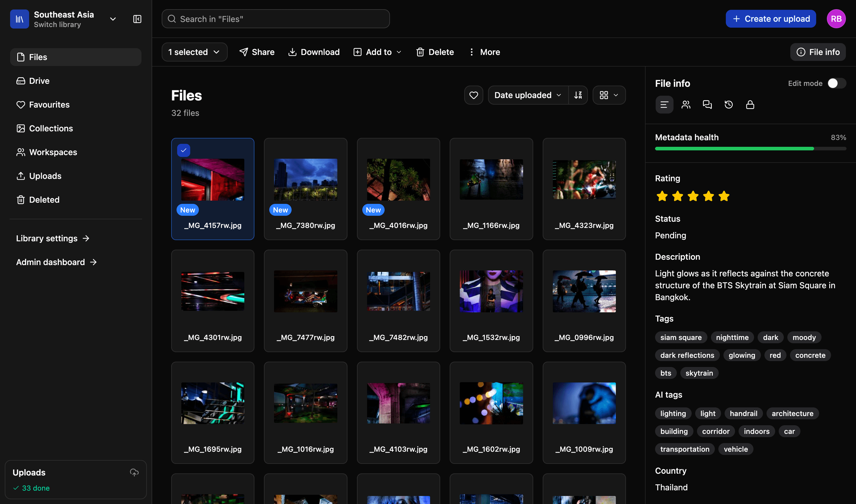This screenshot has height=504, width=856.
Task: Set rating to five stars
Action: click(x=724, y=196)
